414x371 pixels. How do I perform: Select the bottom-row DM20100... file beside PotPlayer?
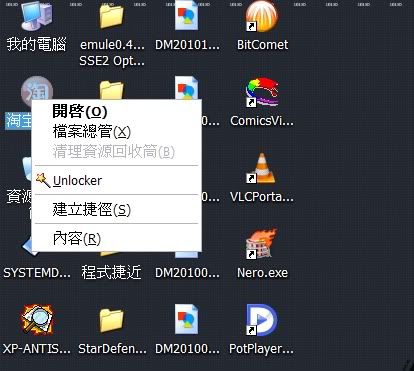click(x=187, y=320)
